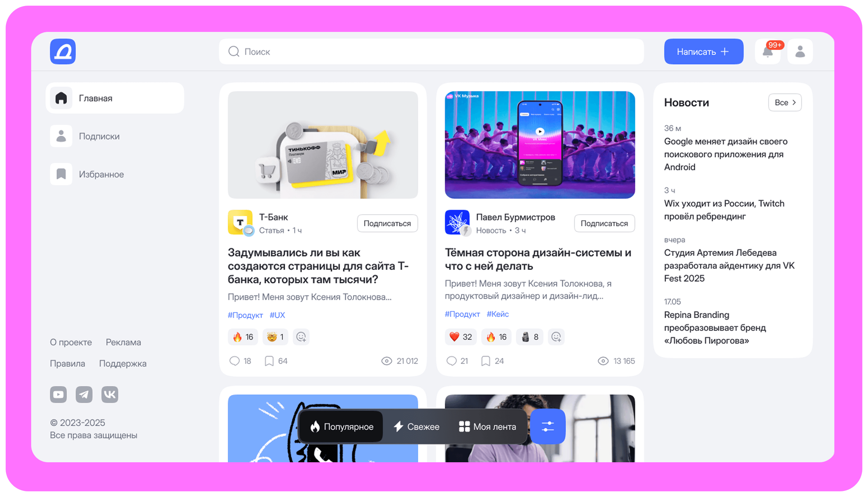This screenshot has height=497, width=868.
Task: Click the Поиск search field
Action: [431, 52]
